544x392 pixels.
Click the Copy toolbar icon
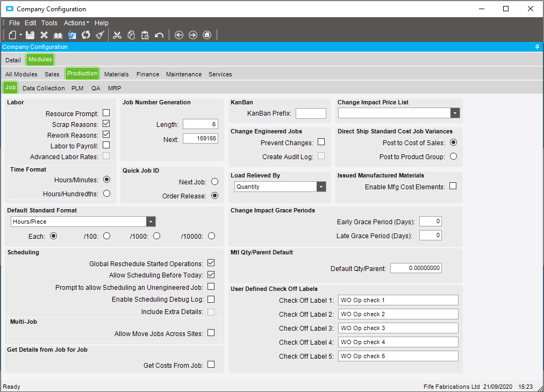click(x=131, y=35)
